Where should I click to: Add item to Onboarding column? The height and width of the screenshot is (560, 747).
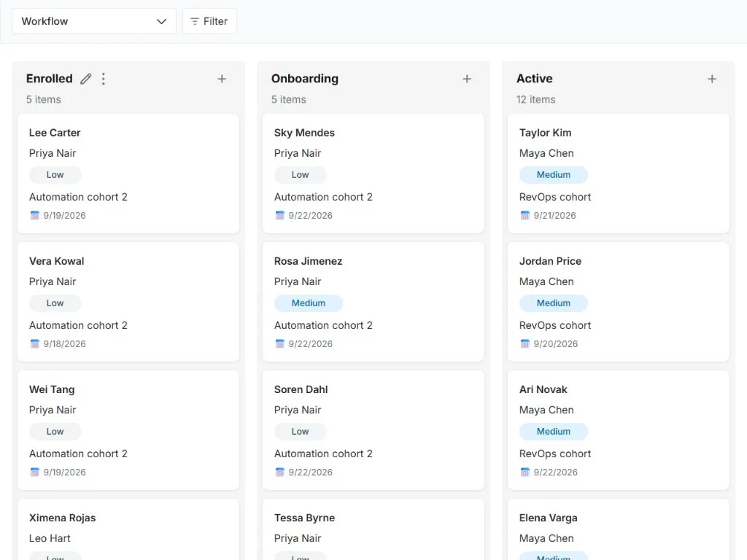[467, 79]
